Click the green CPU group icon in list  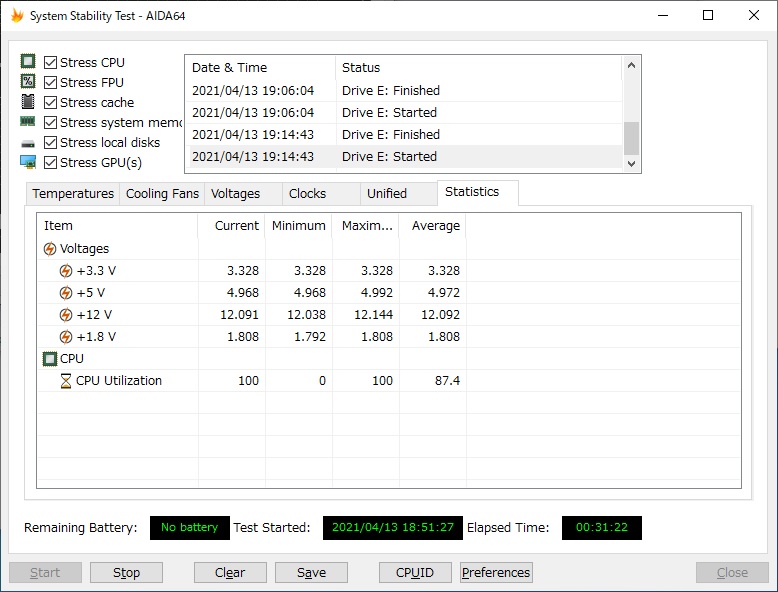pyautogui.click(x=50, y=359)
